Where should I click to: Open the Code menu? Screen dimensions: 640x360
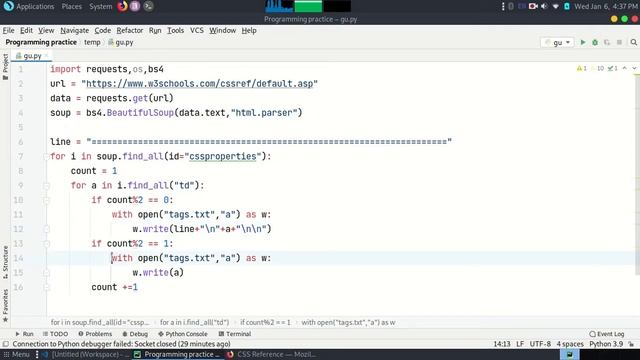(x=102, y=31)
